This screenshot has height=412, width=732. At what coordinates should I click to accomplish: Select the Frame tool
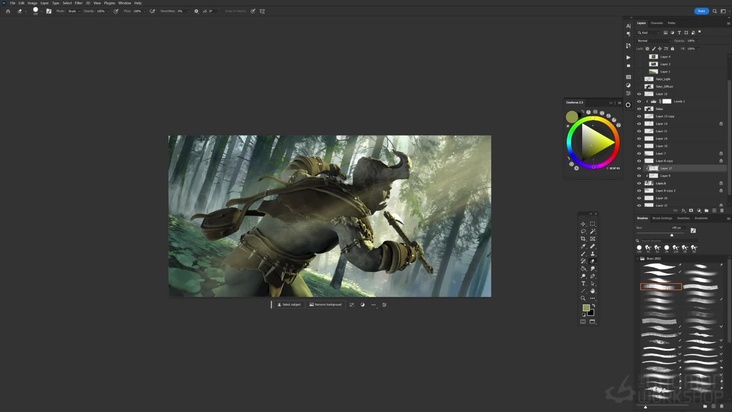(592, 239)
